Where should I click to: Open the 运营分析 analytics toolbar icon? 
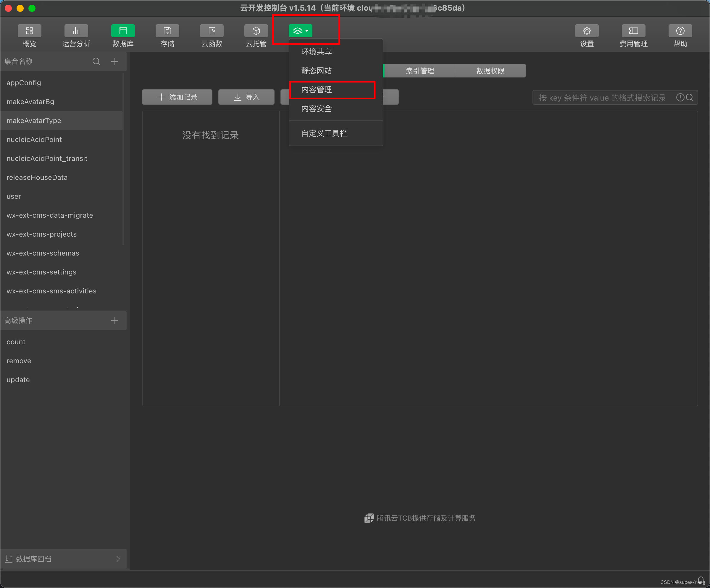[x=76, y=31]
